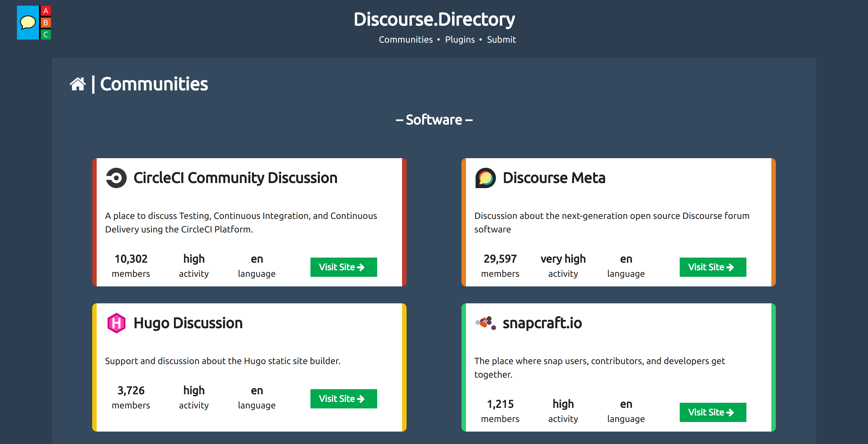Screen dimensions: 868x444
Task: Click the Communities page heading
Action: point(154,84)
